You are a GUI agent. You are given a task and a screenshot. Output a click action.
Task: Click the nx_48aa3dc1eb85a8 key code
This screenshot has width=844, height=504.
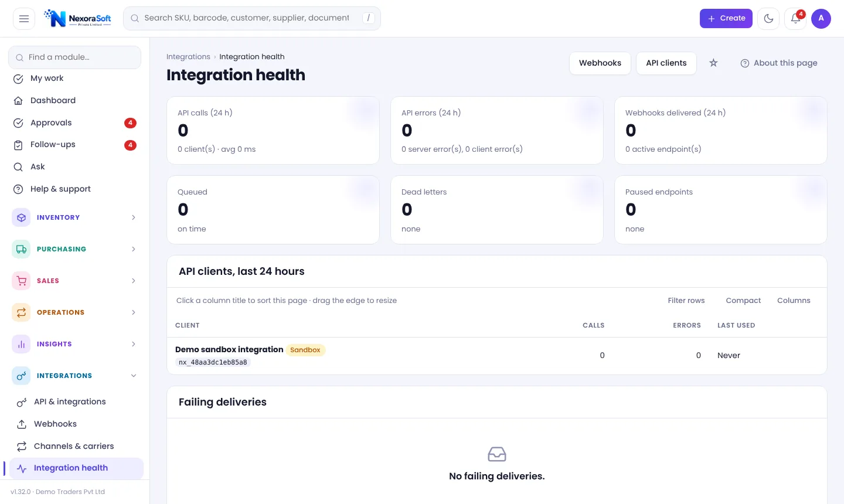click(x=213, y=362)
